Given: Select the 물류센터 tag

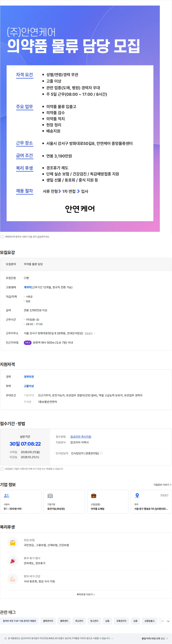Looking at the screenshot, I should click(x=64, y=621).
